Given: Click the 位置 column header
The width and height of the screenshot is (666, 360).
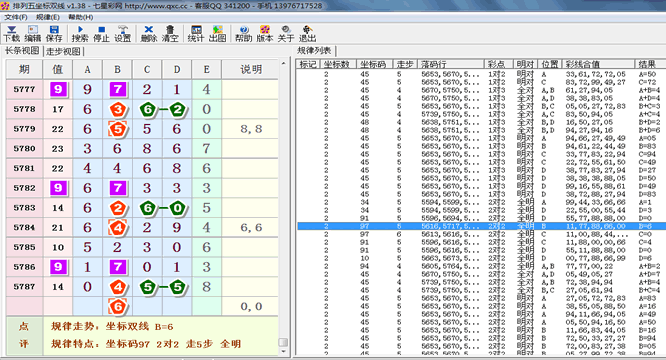Looking at the screenshot, I should [x=550, y=64].
